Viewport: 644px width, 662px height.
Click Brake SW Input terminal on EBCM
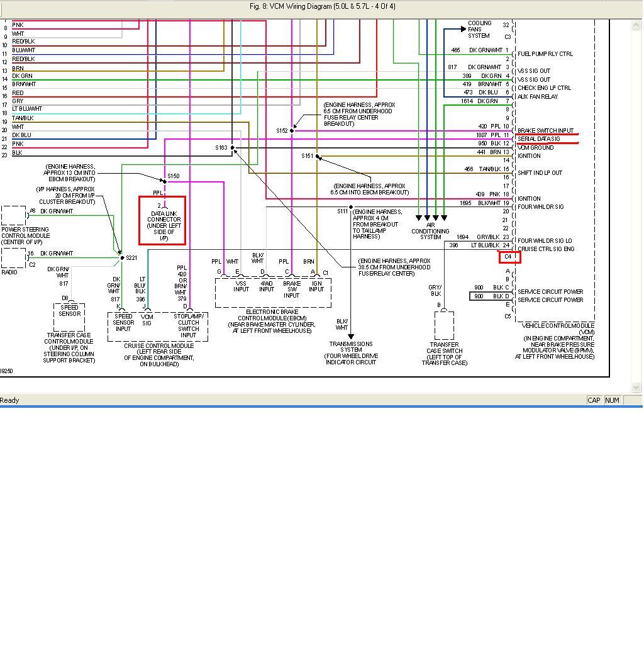pyautogui.click(x=292, y=289)
